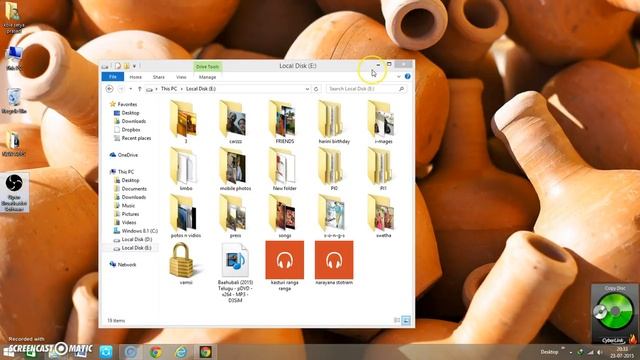Select narayana stotram audio file
The height and width of the screenshot is (360, 640).
point(334,263)
